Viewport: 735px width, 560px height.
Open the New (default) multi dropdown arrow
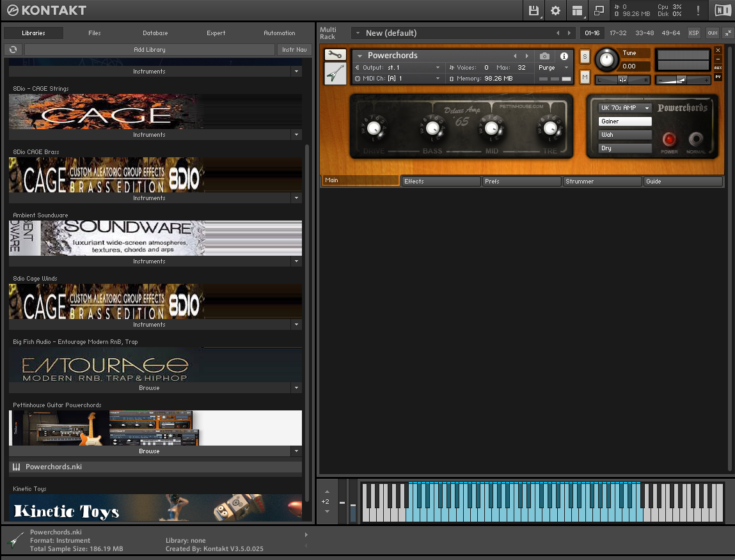tap(358, 33)
